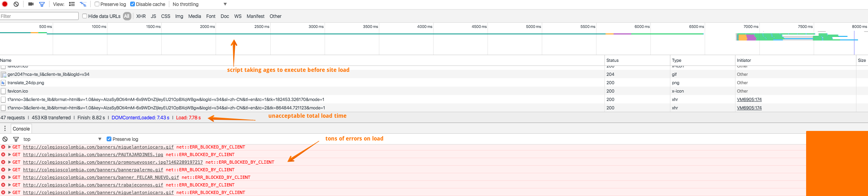Click '453 KB transferred' in the summary bar
The width and height of the screenshot is (868, 196).
pyautogui.click(x=51, y=118)
